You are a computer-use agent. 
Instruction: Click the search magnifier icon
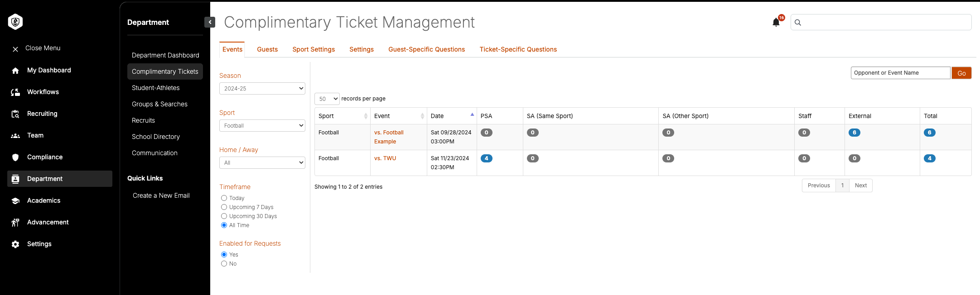point(798,22)
